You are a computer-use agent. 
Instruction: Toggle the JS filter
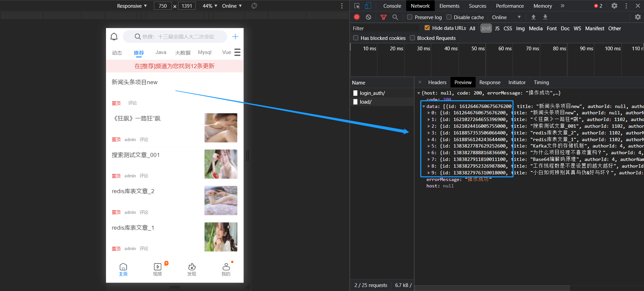coord(497,28)
